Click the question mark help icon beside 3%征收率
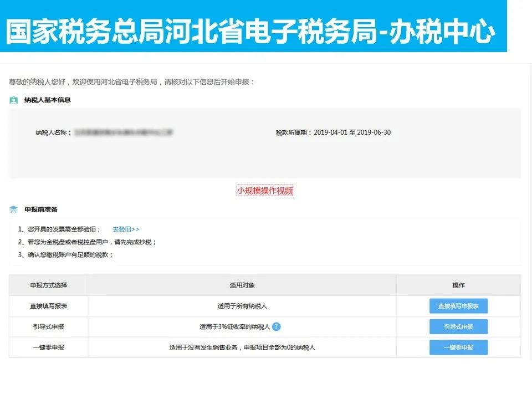Screen dimensions: 532x399 [277, 326]
